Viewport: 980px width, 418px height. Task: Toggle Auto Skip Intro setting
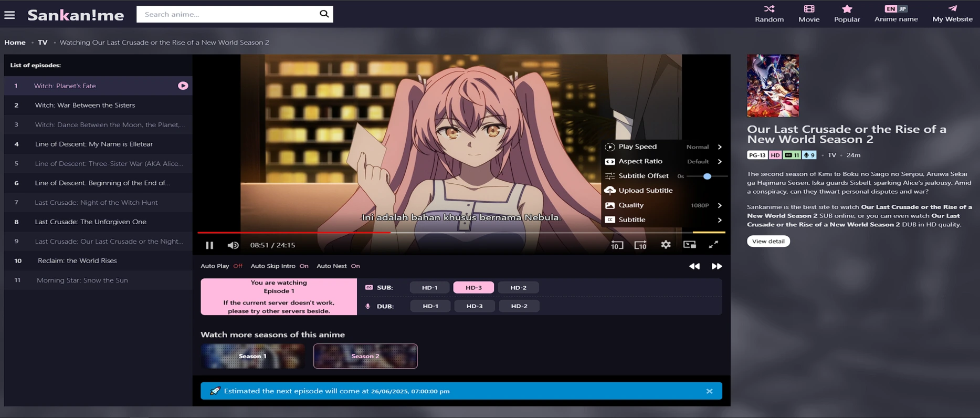point(279,266)
